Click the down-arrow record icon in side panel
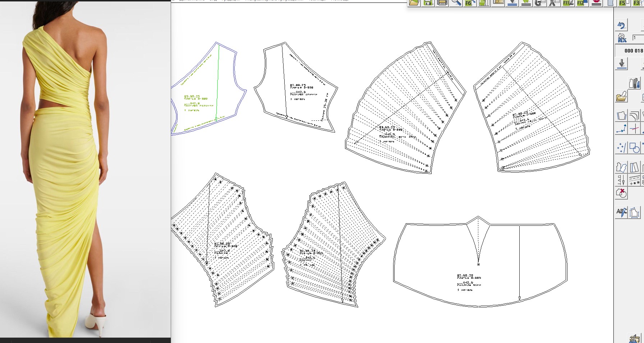 (x=622, y=64)
